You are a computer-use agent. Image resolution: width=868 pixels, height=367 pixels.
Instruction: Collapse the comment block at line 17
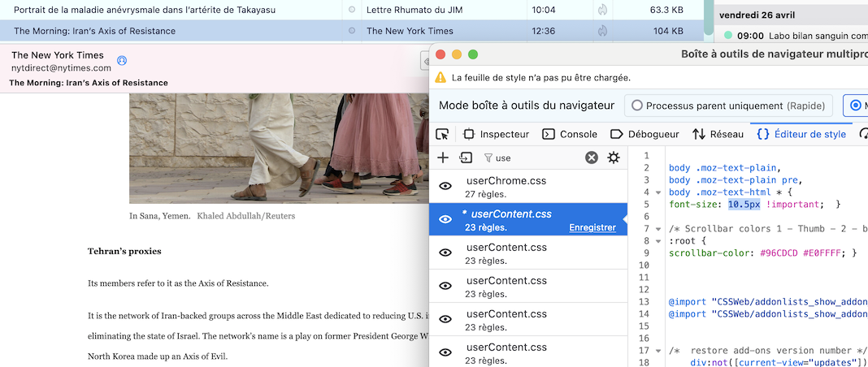tap(658, 351)
